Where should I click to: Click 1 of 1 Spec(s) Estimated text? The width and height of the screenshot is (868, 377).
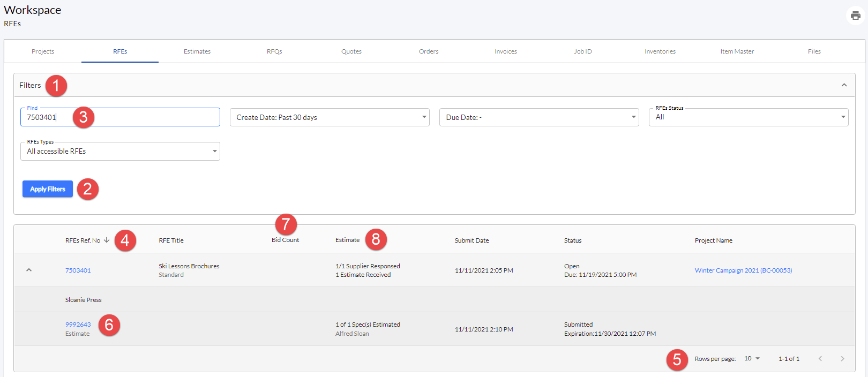click(368, 325)
